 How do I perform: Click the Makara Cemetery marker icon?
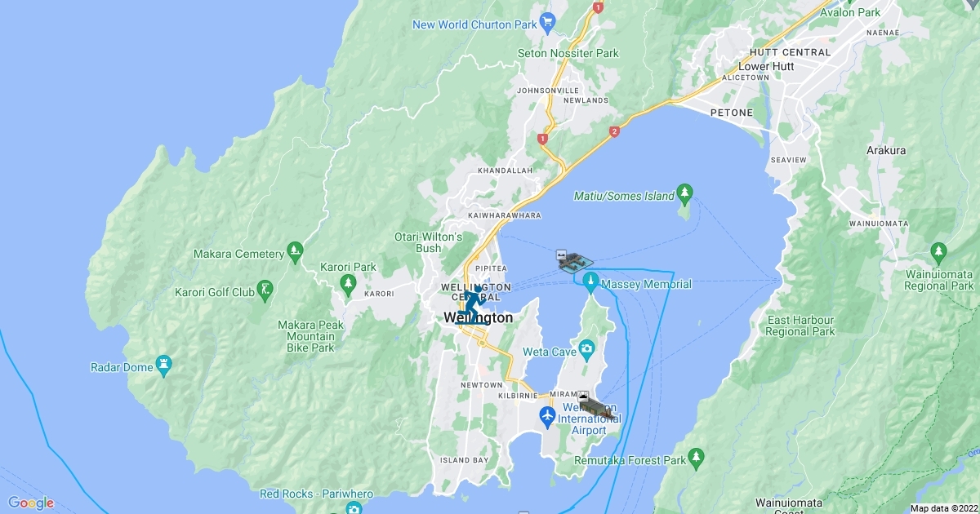(x=295, y=252)
